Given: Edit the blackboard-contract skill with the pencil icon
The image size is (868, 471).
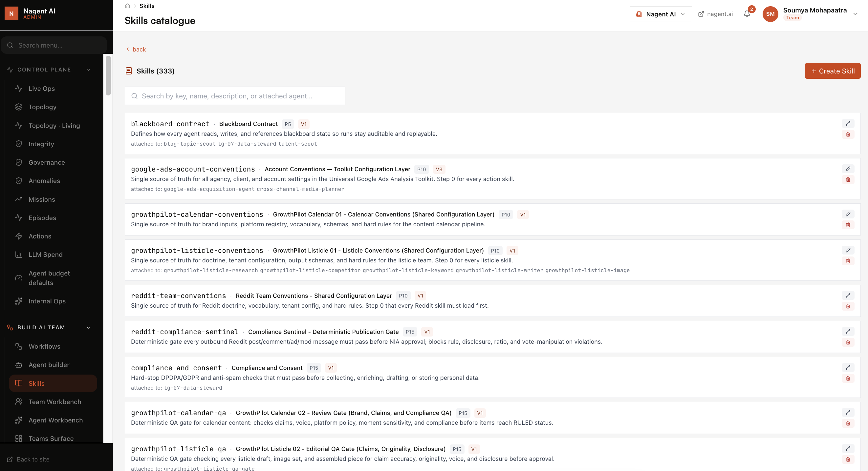Looking at the screenshot, I should [x=848, y=124].
